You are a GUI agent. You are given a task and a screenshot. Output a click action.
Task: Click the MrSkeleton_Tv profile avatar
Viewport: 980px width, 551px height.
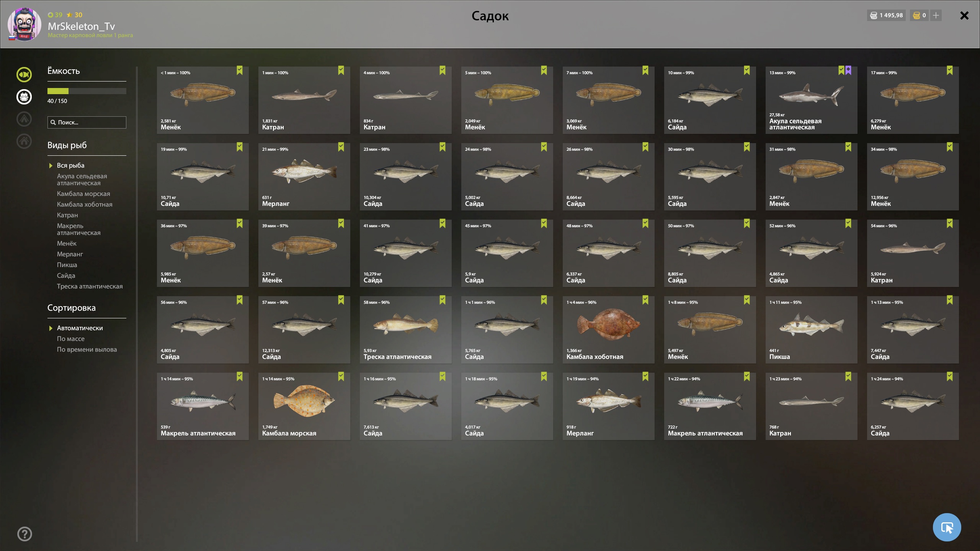coord(24,24)
